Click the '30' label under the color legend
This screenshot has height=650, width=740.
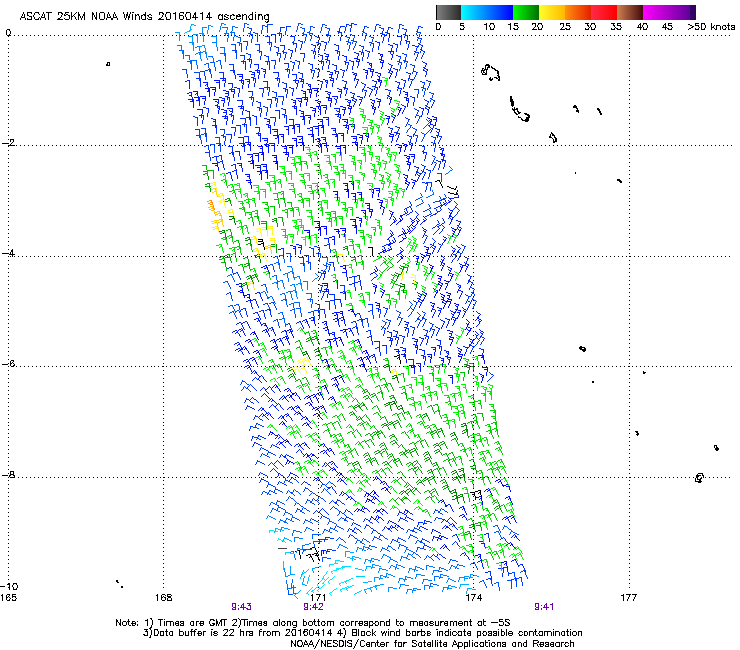pyautogui.click(x=590, y=27)
